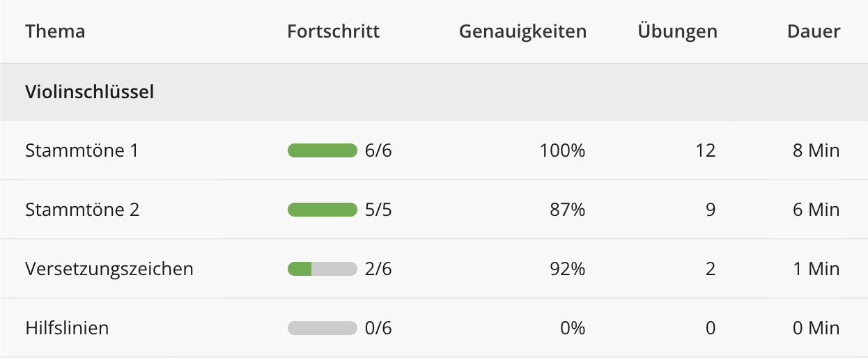Click the 8 Min duration value

(x=816, y=150)
